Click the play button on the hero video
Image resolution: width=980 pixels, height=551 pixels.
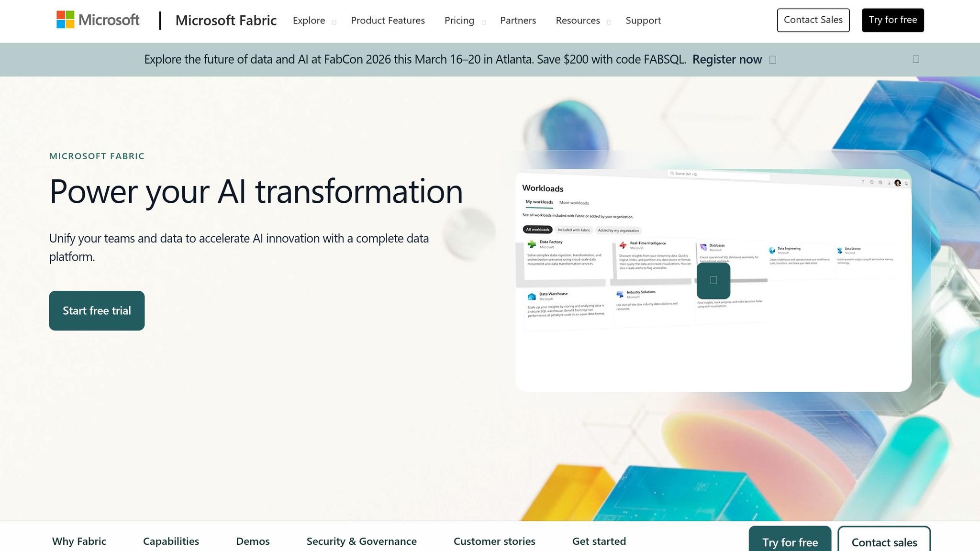[713, 280]
